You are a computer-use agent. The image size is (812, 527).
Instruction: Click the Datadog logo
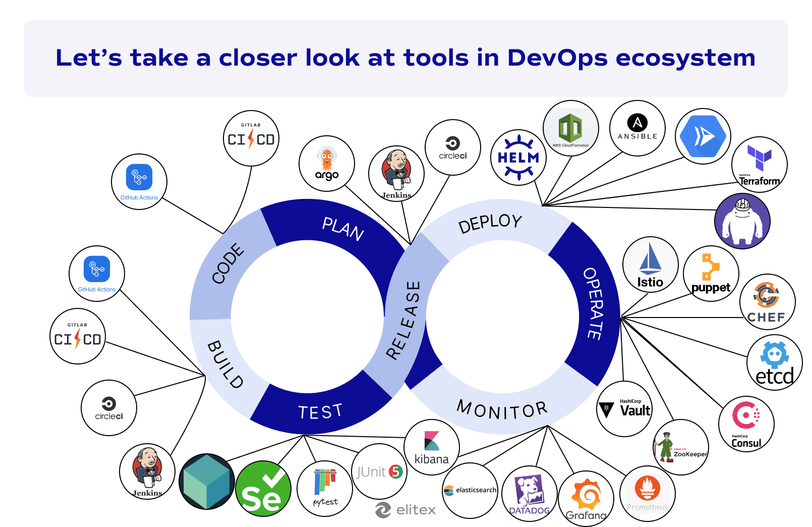pyautogui.click(x=530, y=494)
